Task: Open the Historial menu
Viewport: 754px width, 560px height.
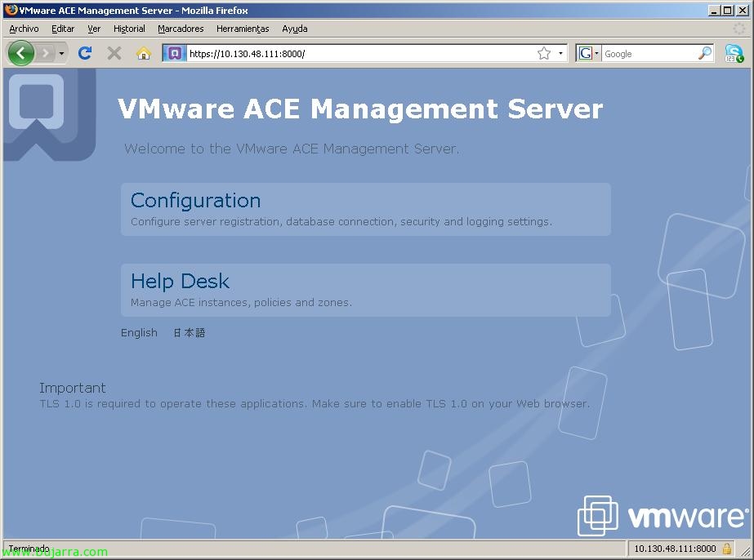Action: [x=129, y=29]
